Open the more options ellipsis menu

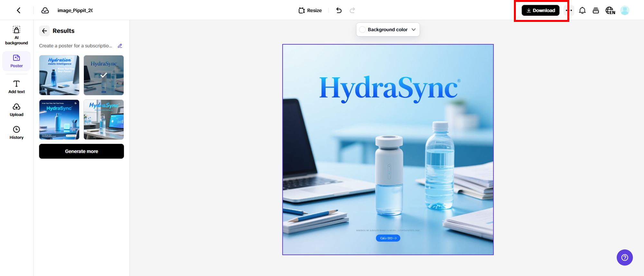coord(569,10)
